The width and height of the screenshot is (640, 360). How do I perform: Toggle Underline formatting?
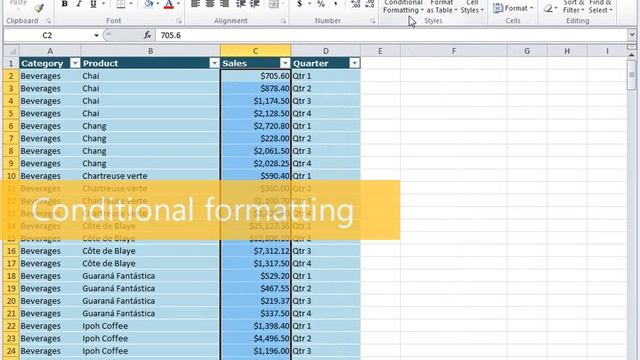click(x=93, y=4)
